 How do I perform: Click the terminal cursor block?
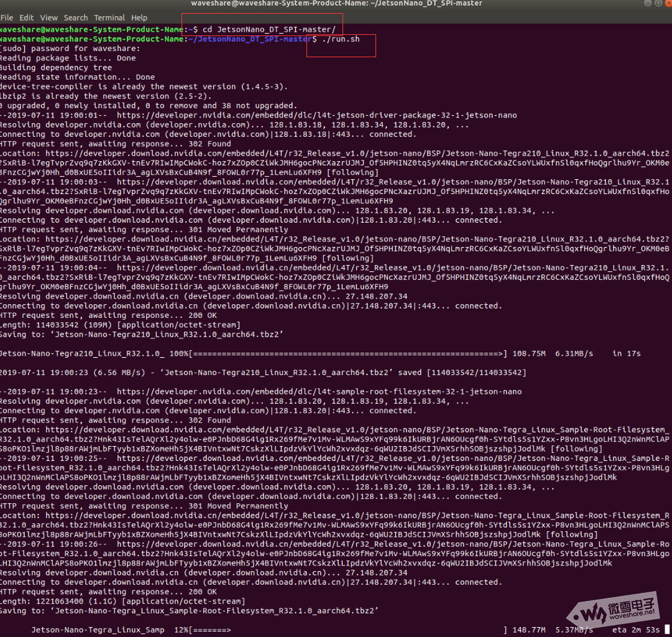click(x=667, y=630)
